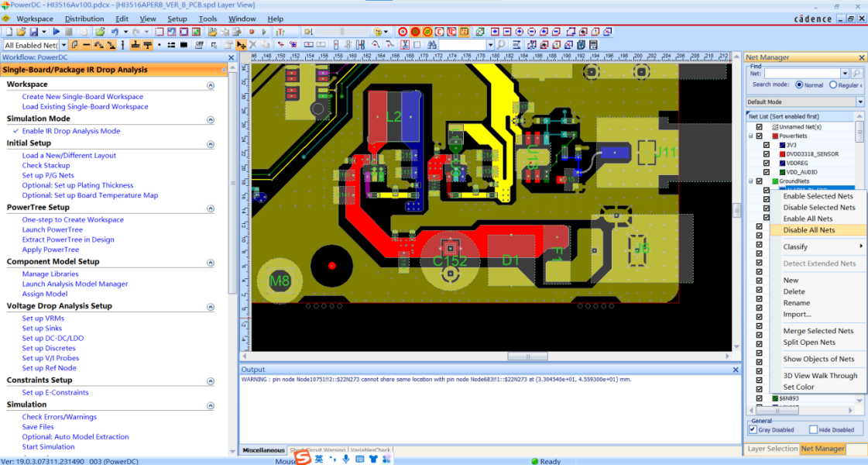Click the New file icon in toolbar
868x465 pixels.
click(x=9, y=32)
